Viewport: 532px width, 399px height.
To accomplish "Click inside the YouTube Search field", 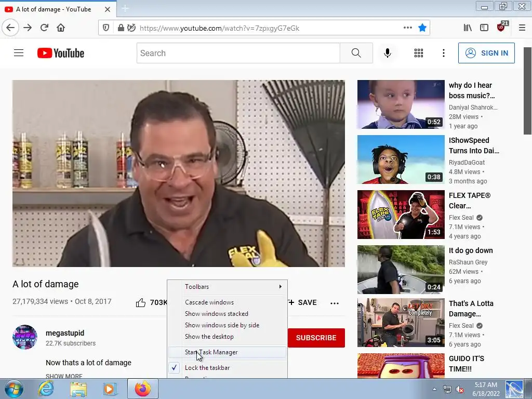I will click(x=238, y=53).
